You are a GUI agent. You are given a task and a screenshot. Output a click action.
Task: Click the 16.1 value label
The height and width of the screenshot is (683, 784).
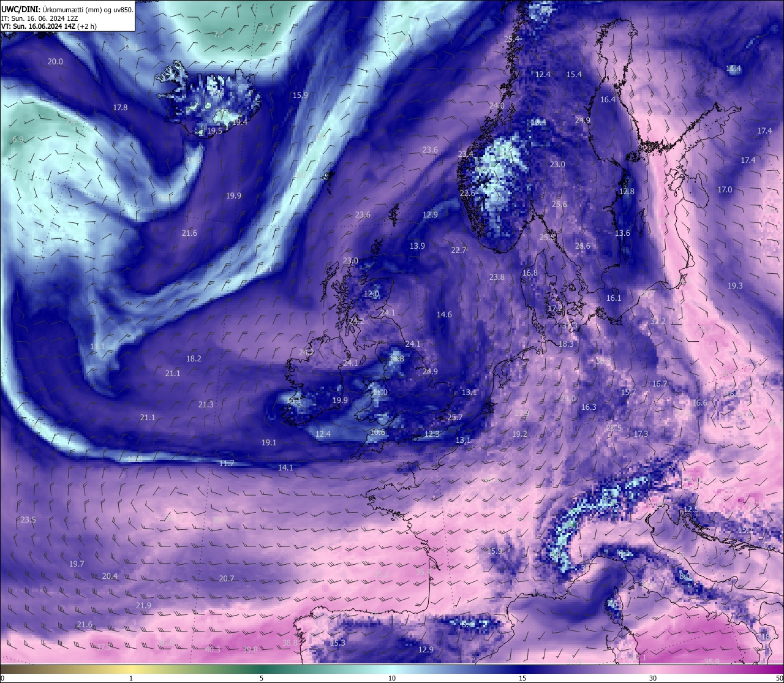[614, 298]
